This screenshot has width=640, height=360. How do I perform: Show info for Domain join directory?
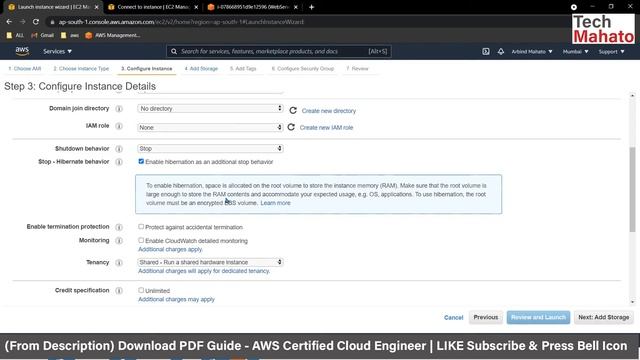tap(119, 109)
